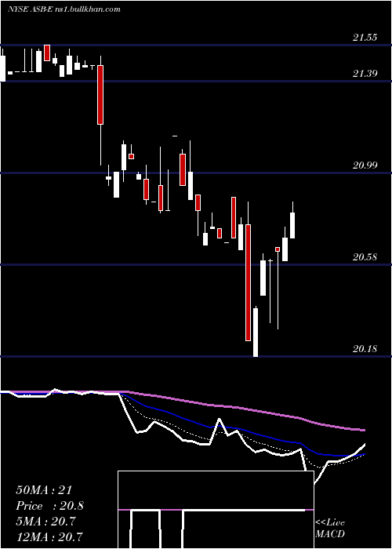The width and height of the screenshot is (392, 549).
Task: Click the last white candle on the right
Action: coord(292,225)
